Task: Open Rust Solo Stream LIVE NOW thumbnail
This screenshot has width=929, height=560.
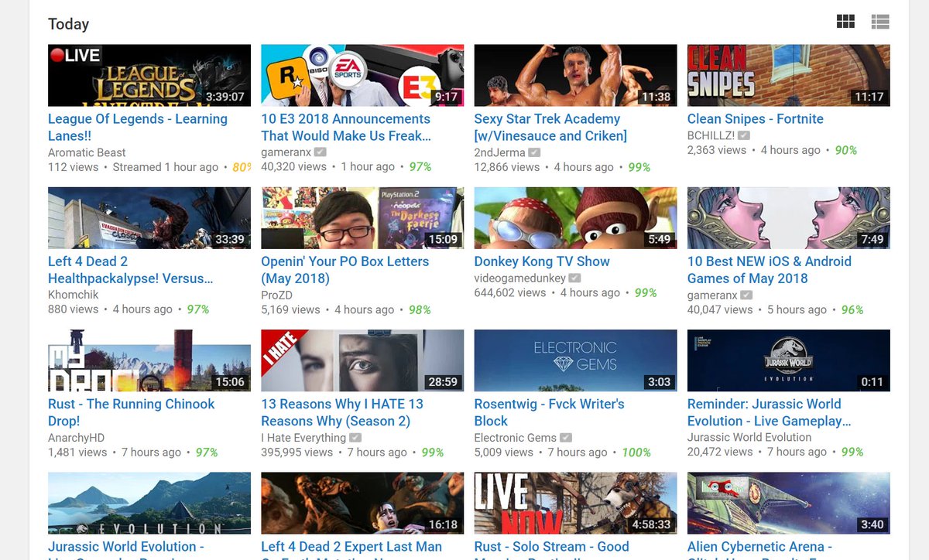Action: tap(575, 504)
